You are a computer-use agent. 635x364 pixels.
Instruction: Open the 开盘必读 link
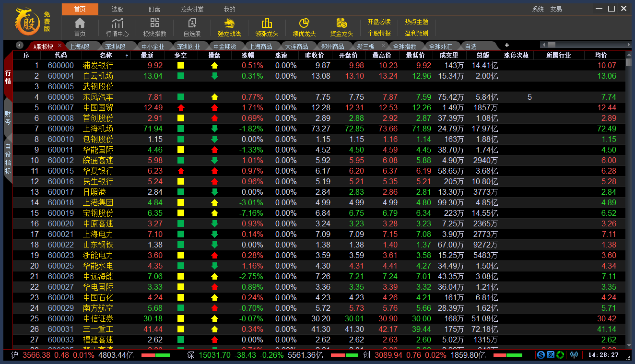point(379,22)
